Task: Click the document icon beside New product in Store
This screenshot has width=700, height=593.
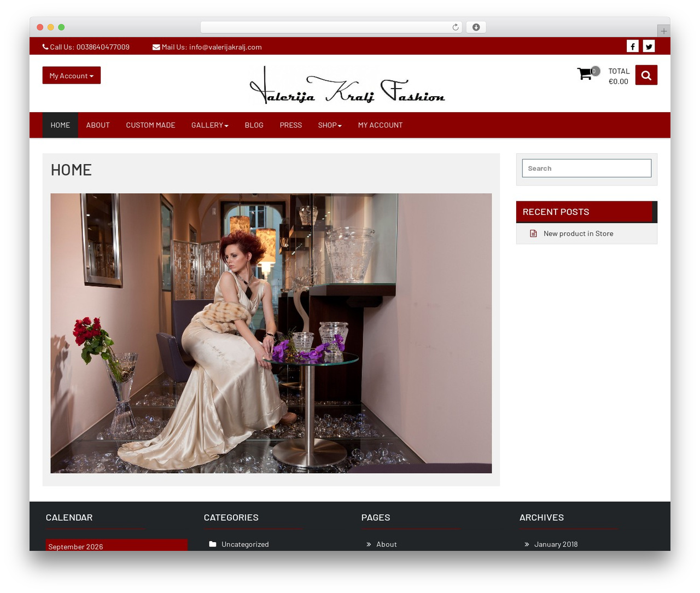Action: click(x=533, y=234)
